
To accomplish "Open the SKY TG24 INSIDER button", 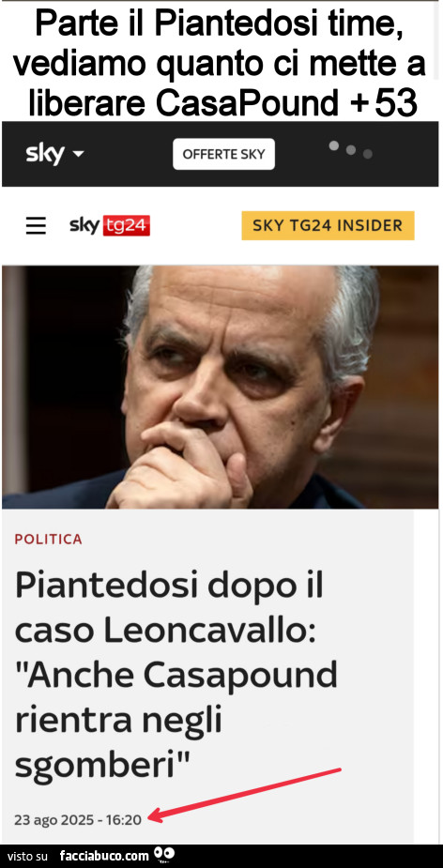I will tap(328, 225).
